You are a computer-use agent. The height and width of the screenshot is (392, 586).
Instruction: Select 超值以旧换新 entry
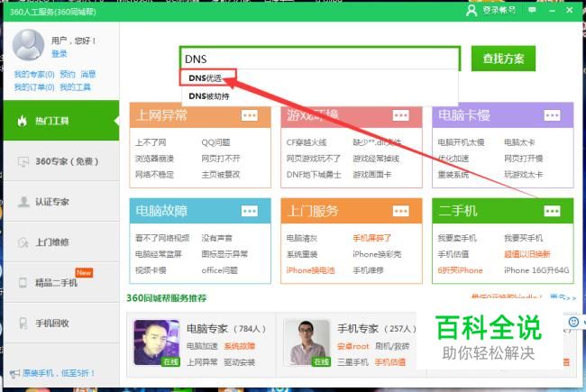click(x=527, y=254)
